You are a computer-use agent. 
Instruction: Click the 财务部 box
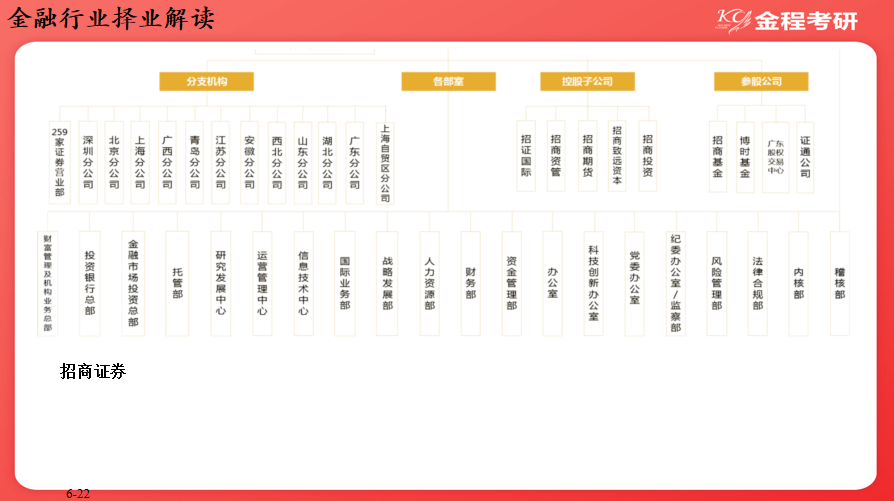470,283
